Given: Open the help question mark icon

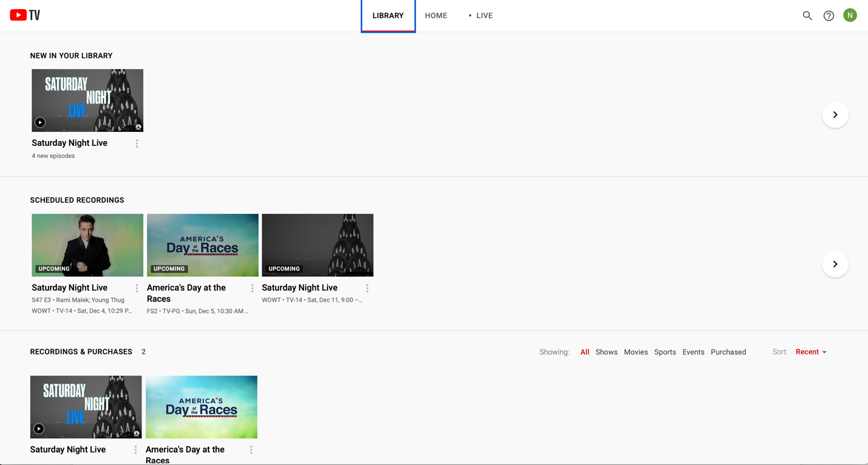Looking at the screenshot, I should pos(829,16).
